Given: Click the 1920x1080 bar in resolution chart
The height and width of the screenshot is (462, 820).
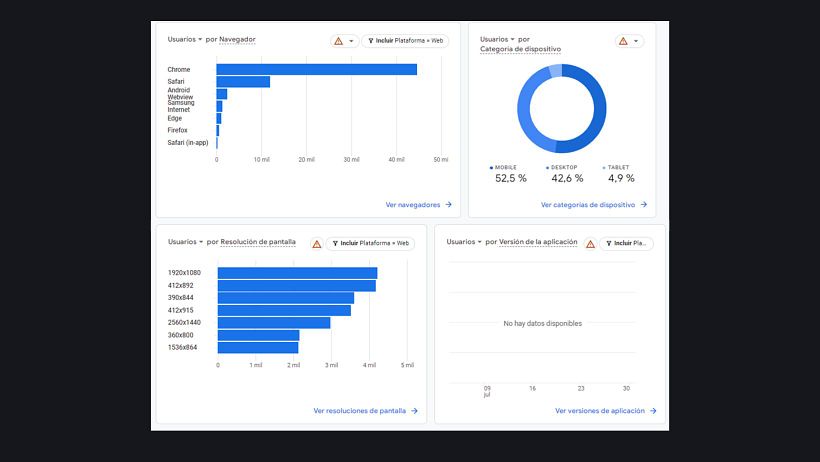Looking at the screenshot, I should (x=297, y=273).
